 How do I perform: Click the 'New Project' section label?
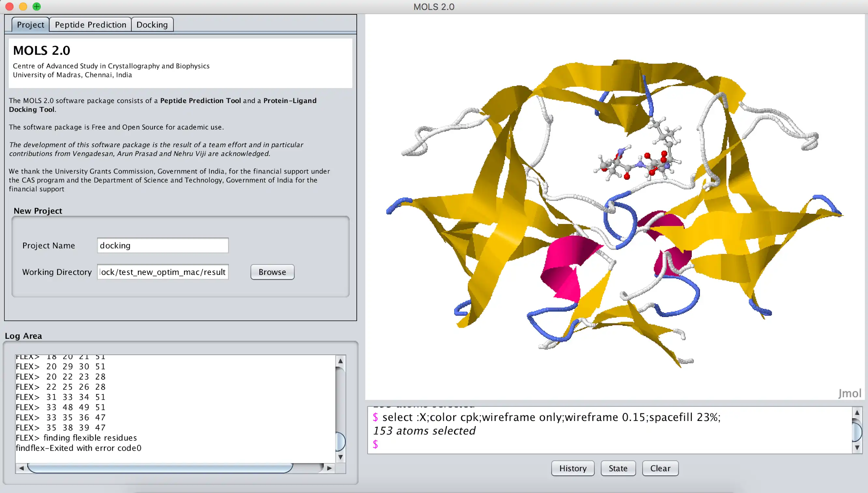tap(38, 211)
